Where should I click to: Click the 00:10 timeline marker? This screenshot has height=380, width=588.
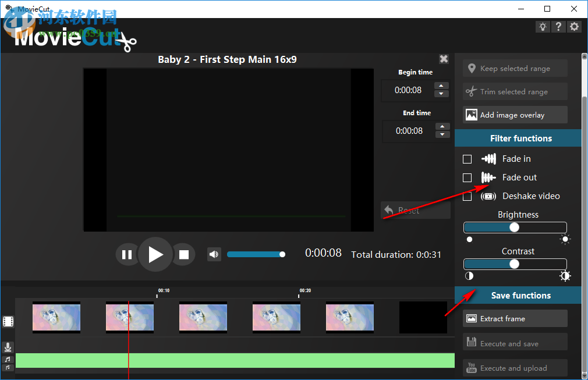tap(164, 290)
